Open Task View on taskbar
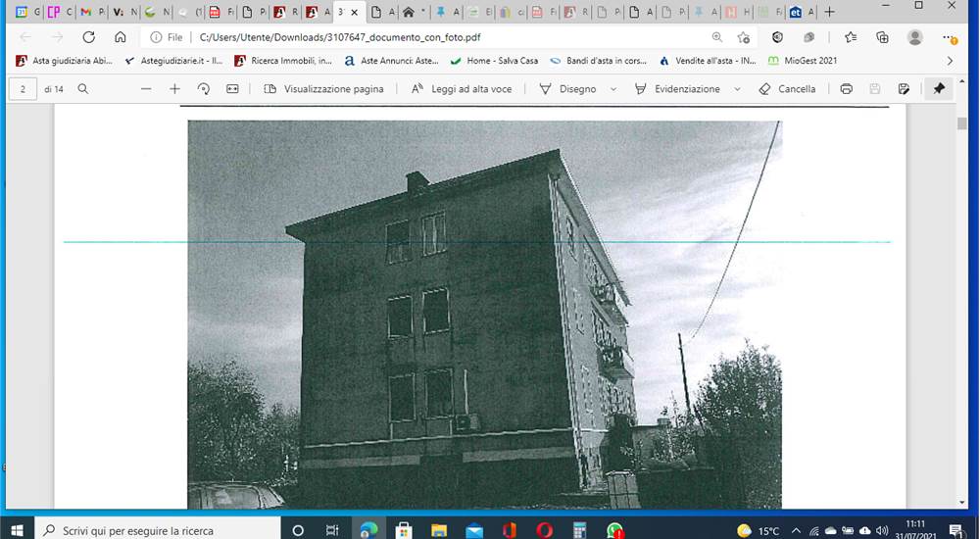This screenshot has width=980, height=539. [332, 530]
